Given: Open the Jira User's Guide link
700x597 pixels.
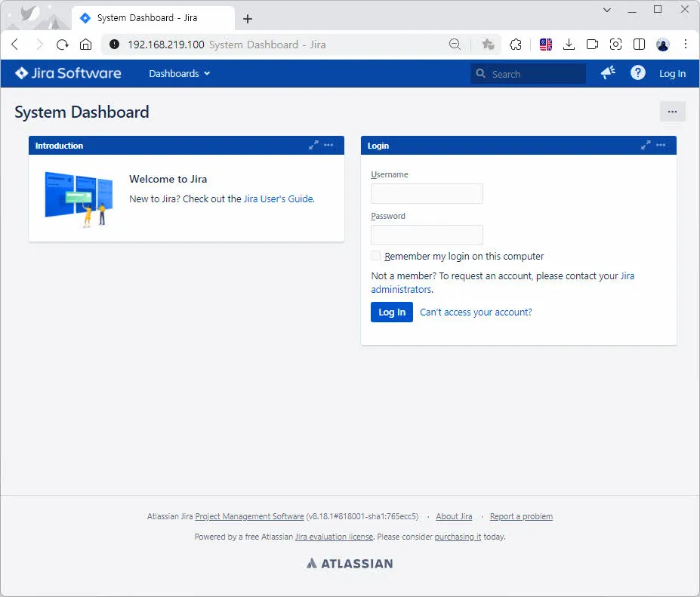Looking at the screenshot, I should [x=278, y=198].
